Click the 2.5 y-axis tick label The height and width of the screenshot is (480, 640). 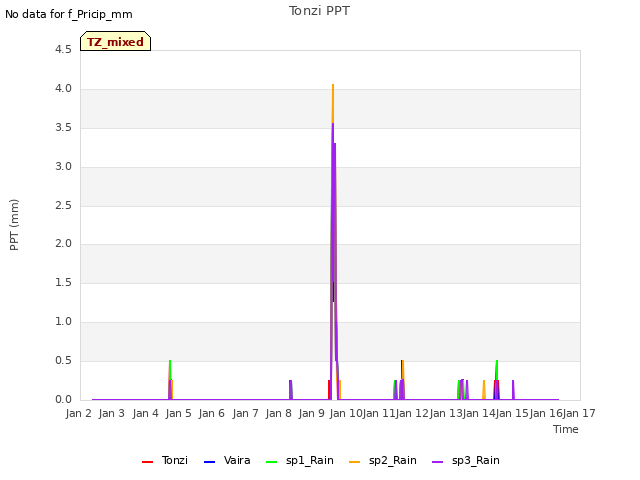(63, 205)
